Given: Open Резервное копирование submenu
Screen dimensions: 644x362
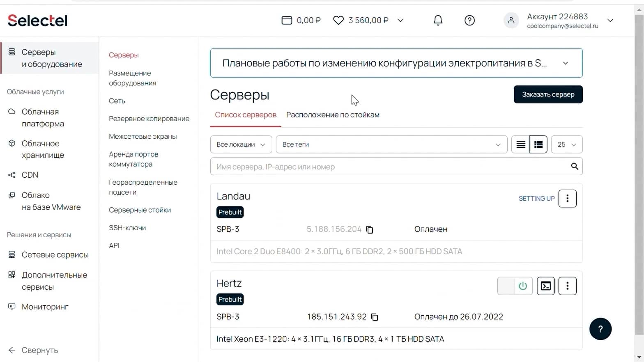Looking at the screenshot, I should pyautogui.click(x=149, y=119).
